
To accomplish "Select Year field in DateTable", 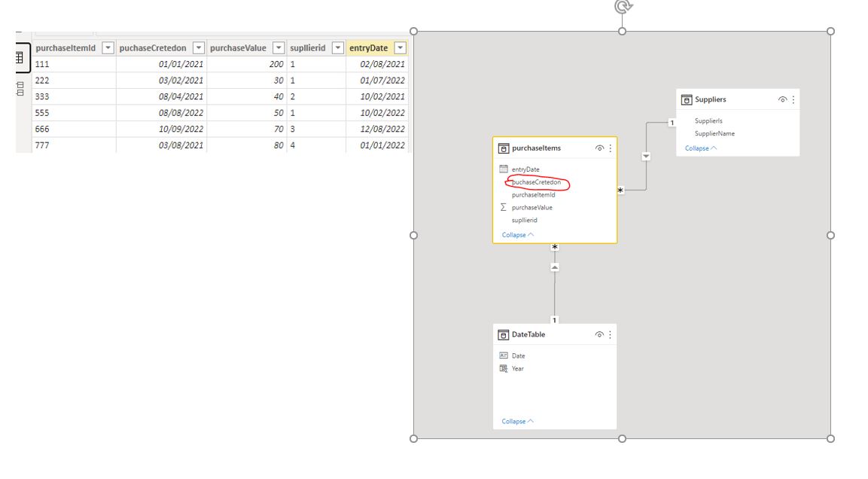I will point(518,369).
